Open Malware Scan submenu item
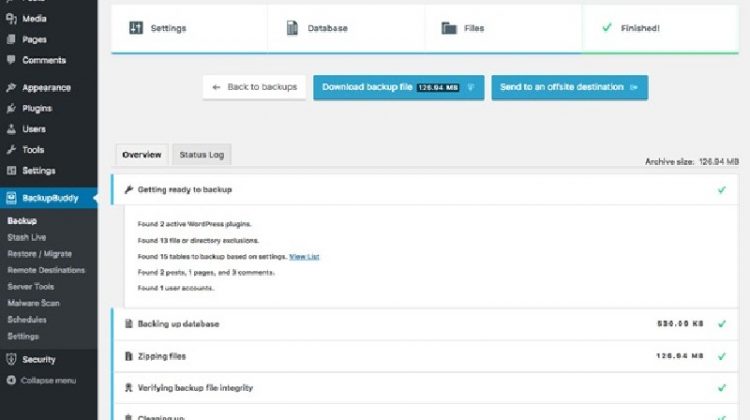Screen dimensions: 750x420 click(33, 303)
